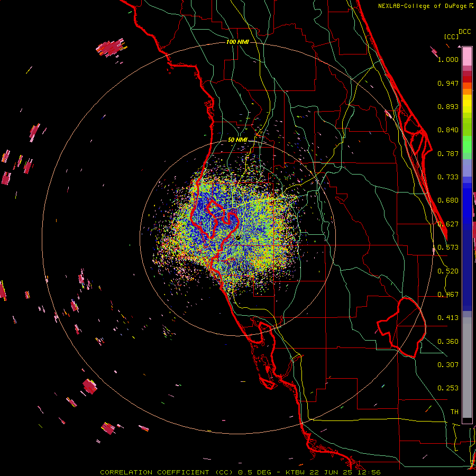Click the 0.253 value on the color scale

point(448,388)
